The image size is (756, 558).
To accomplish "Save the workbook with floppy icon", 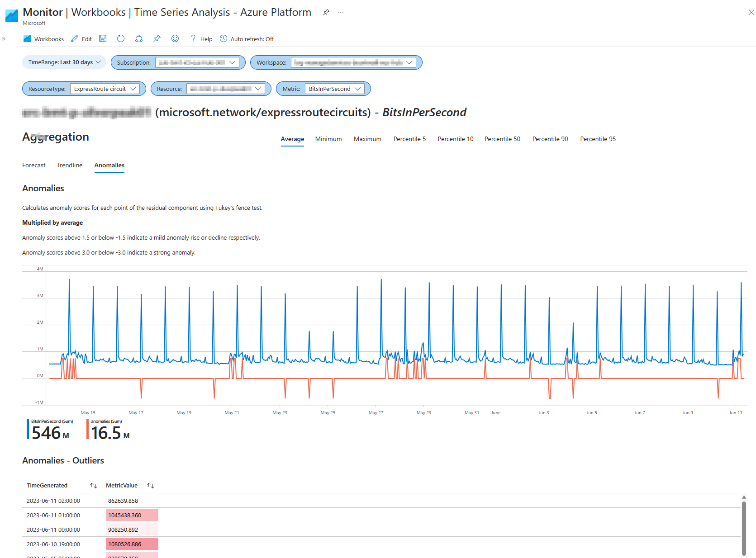I will pos(103,39).
